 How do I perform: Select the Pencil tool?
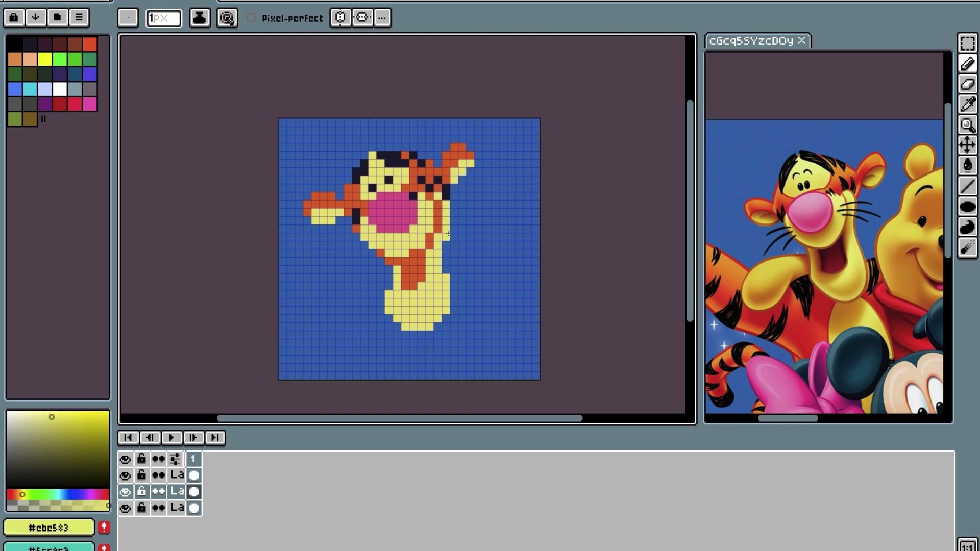coord(967,64)
